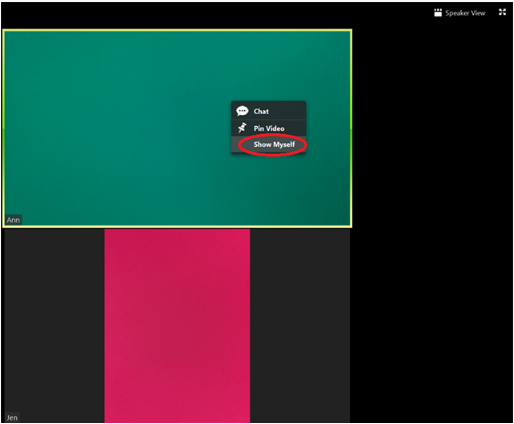514x424 pixels.
Task: Click the pushpin icon beside Pin Video
Action: [x=242, y=128]
